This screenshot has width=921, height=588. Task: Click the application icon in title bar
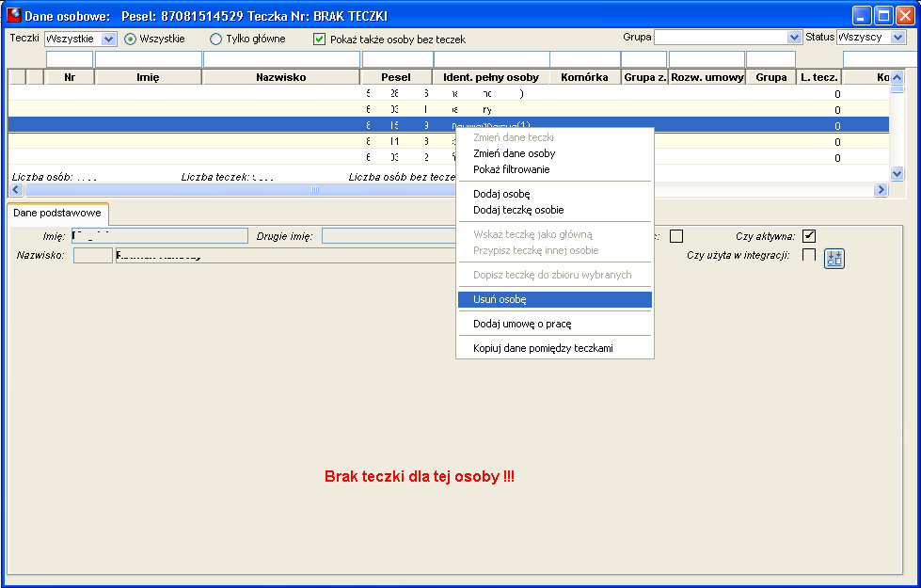13,15
